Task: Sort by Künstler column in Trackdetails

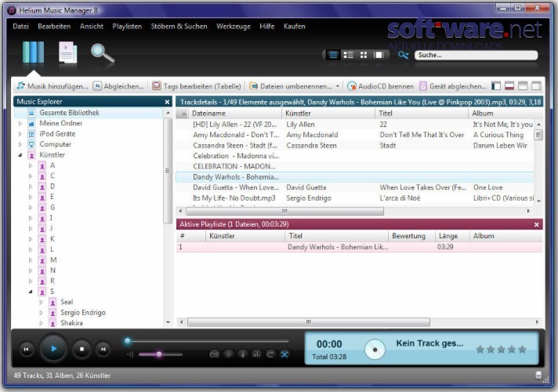Action: click(x=328, y=113)
